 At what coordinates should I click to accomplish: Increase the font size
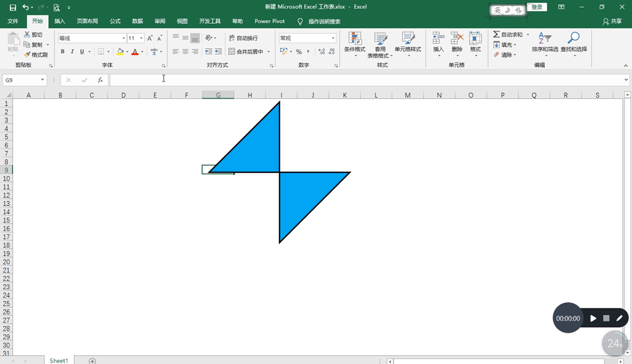(x=150, y=38)
